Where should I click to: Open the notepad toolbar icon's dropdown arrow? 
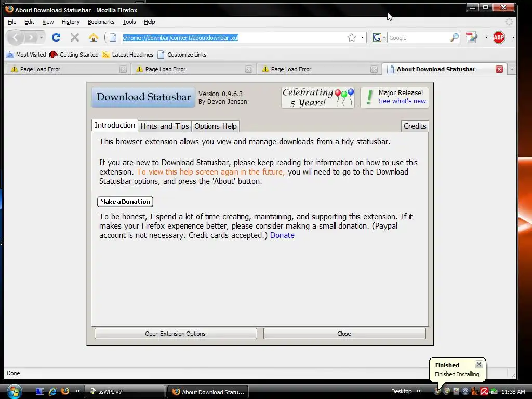[486, 37]
